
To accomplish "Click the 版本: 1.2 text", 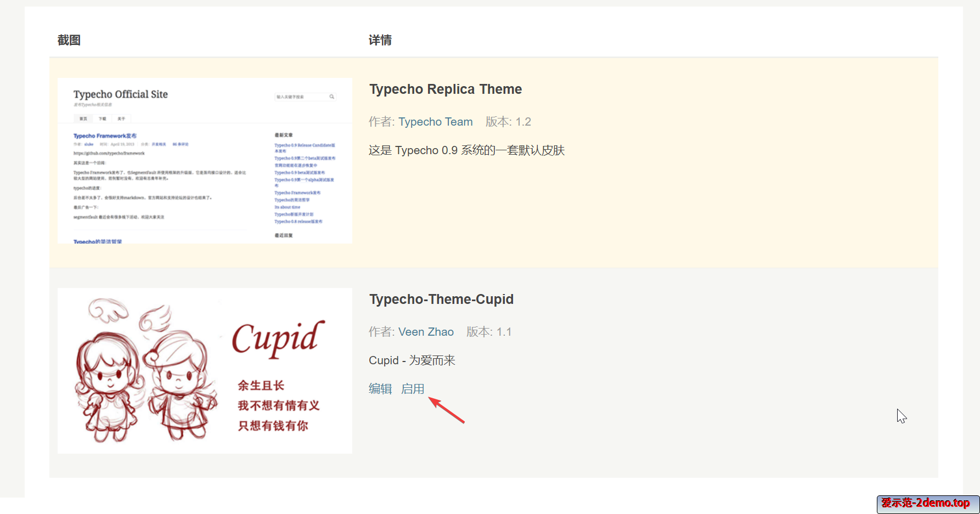I will point(508,122).
